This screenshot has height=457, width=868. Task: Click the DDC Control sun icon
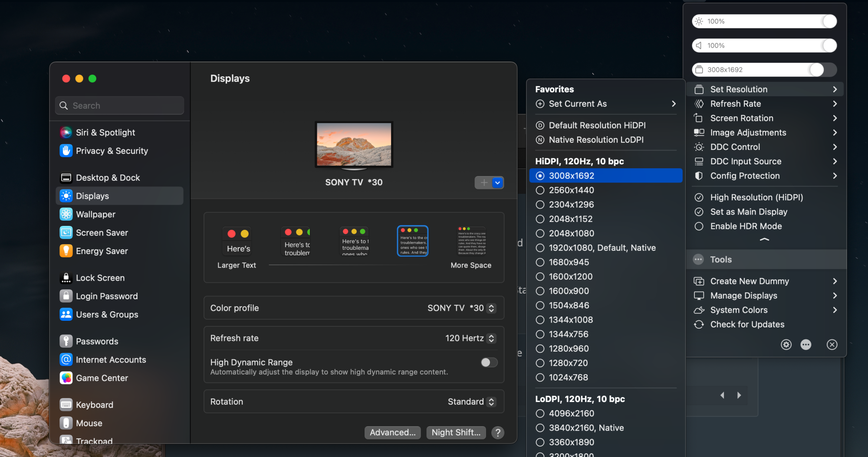(699, 147)
